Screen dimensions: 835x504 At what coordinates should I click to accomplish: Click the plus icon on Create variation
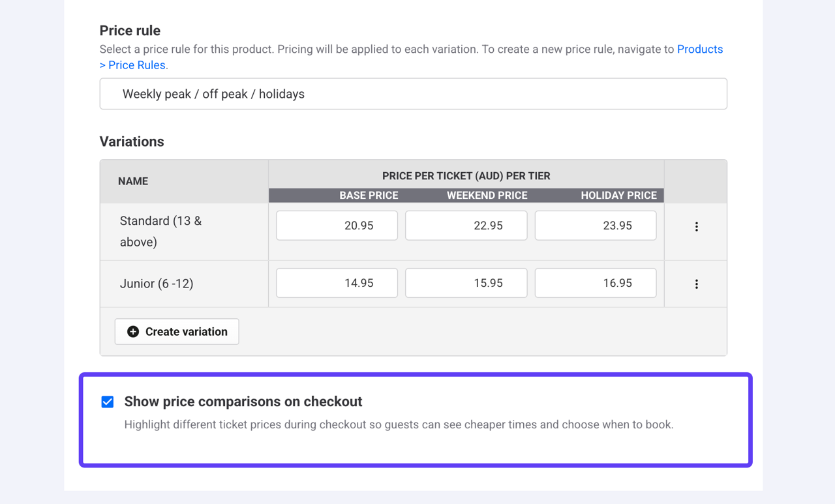pos(132,331)
